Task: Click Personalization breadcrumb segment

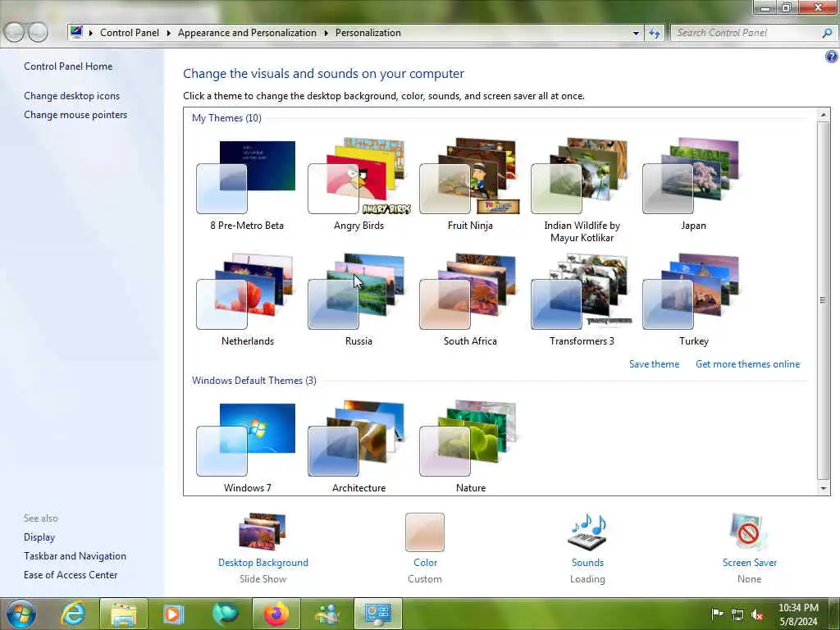Action: (368, 33)
